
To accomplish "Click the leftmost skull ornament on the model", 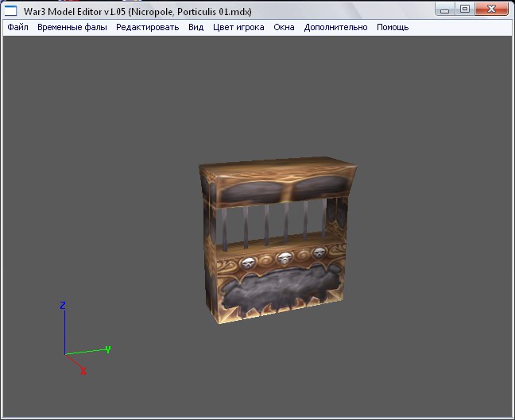I will tap(248, 264).
